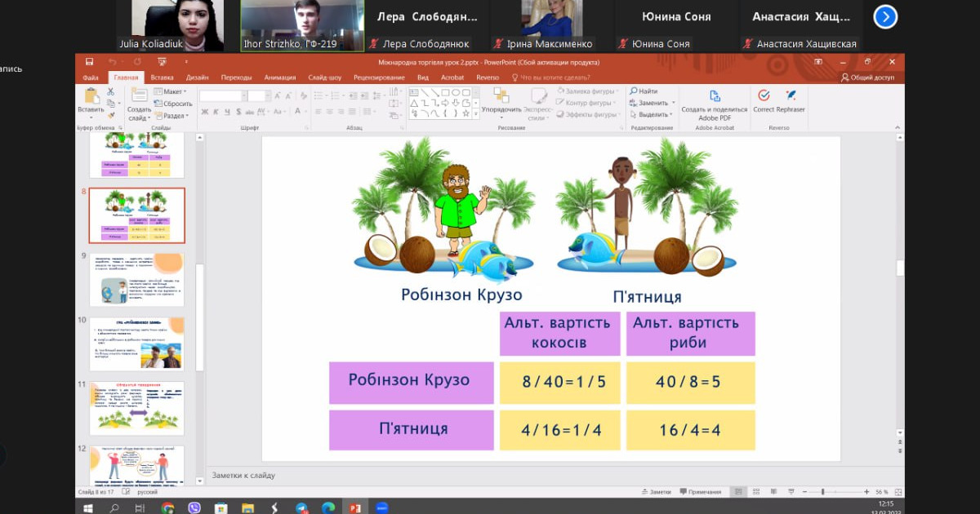Image resolution: width=980 pixels, height=514 pixels.
Task: Click the zoom slider in status bar
Action: pos(822,492)
